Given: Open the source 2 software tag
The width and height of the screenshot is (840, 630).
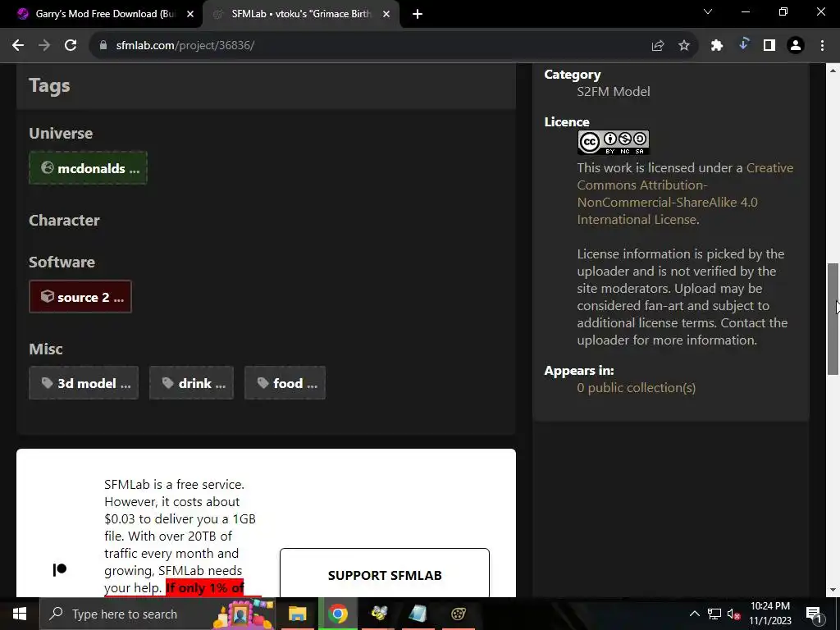Looking at the screenshot, I should coord(80,297).
